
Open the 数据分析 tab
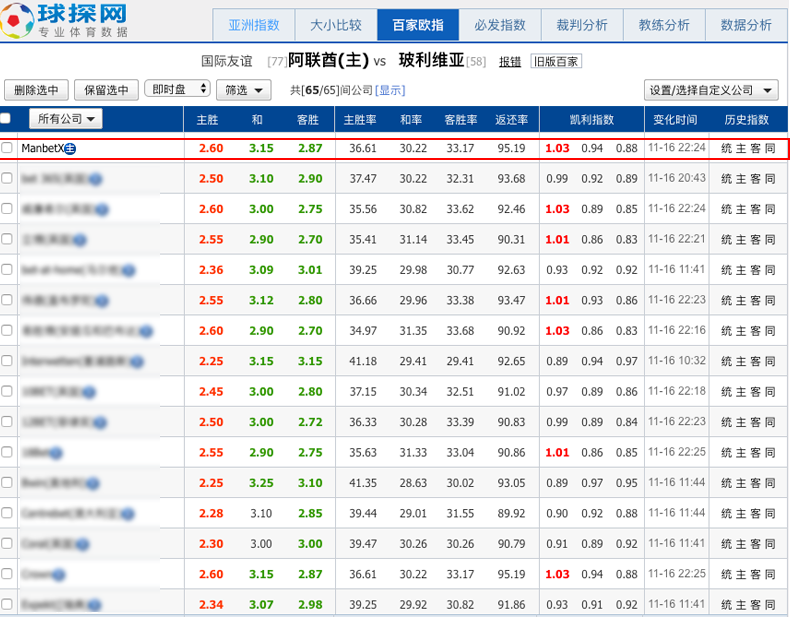pyautogui.click(x=745, y=25)
